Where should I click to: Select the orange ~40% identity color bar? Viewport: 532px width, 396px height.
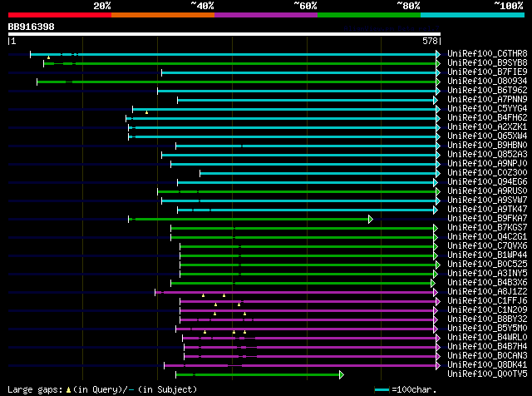(x=163, y=15)
